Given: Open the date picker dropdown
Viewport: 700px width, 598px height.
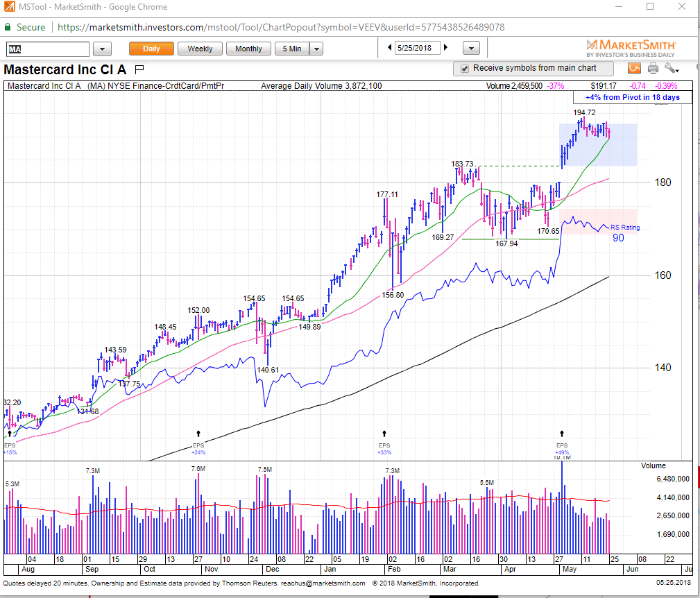Looking at the screenshot, I should click(472, 48).
